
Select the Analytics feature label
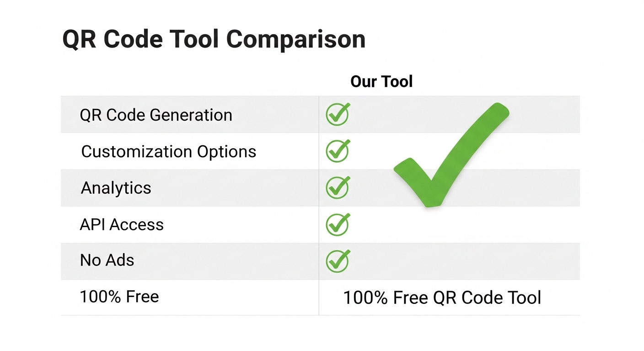tap(116, 188)
